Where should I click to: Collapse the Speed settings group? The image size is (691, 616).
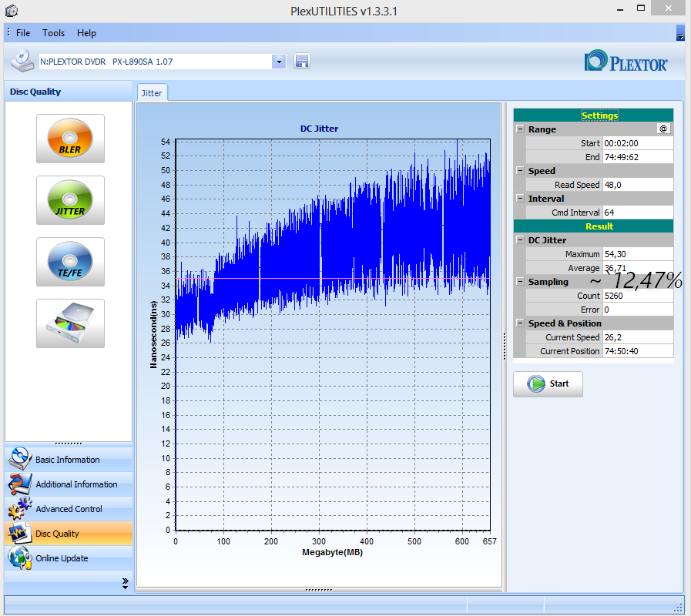[521, 170]
